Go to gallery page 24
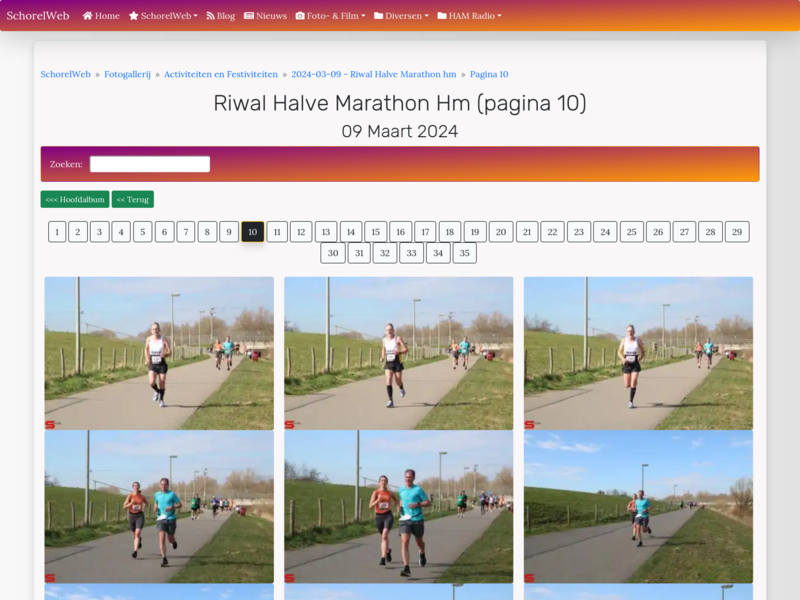800x600 pixels. (x=605, y=232)
